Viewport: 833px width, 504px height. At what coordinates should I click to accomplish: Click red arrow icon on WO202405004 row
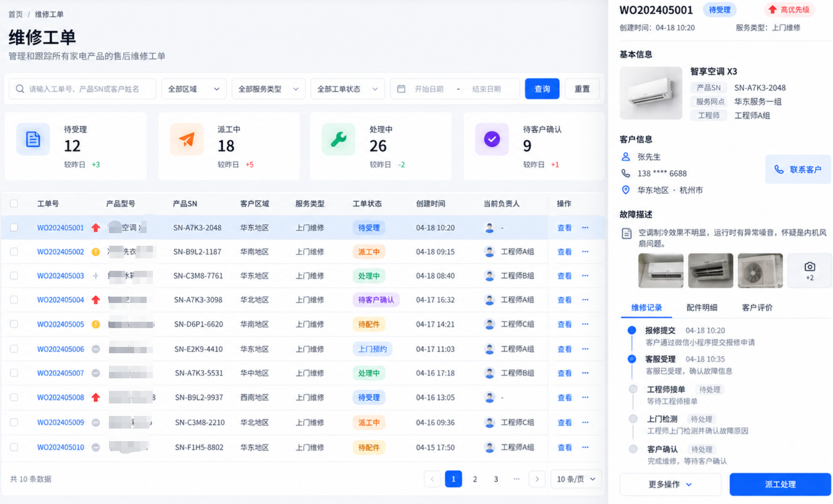(96, 300)
